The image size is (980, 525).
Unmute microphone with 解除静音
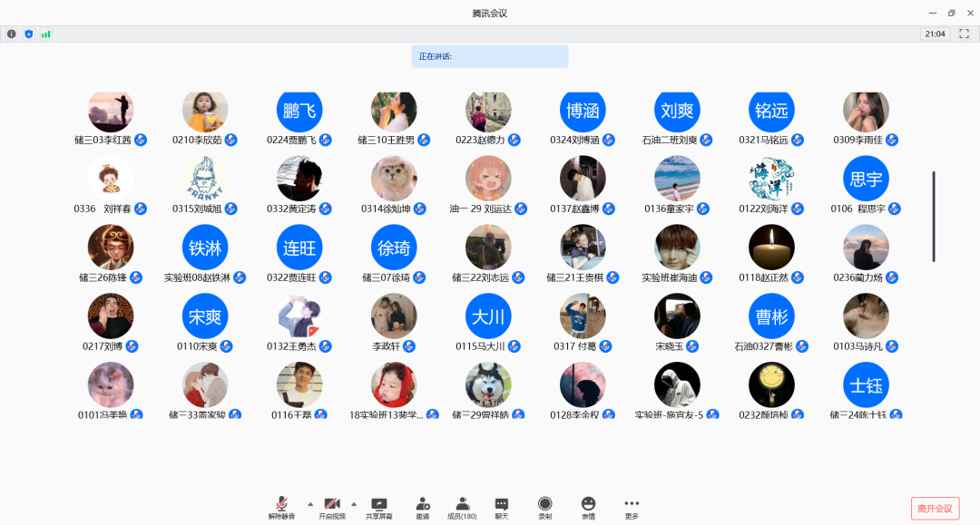[282, 508]
